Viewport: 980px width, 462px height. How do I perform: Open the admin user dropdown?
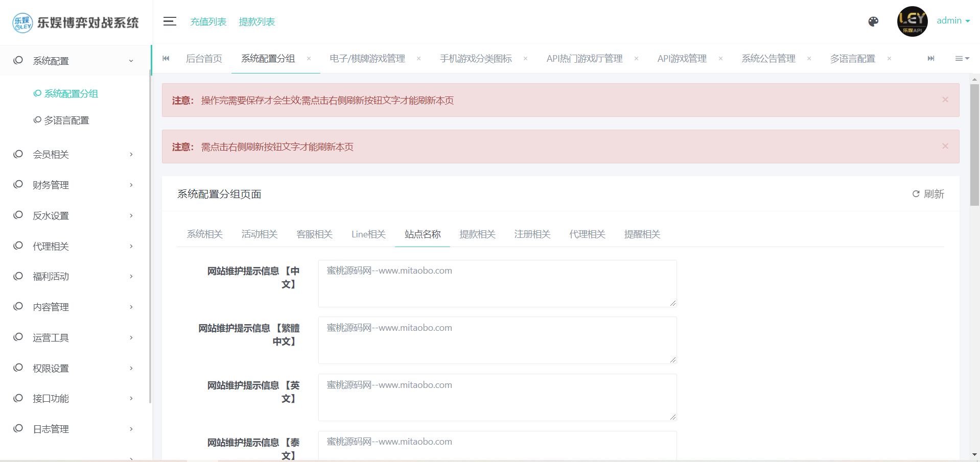(x=953, y=21)
